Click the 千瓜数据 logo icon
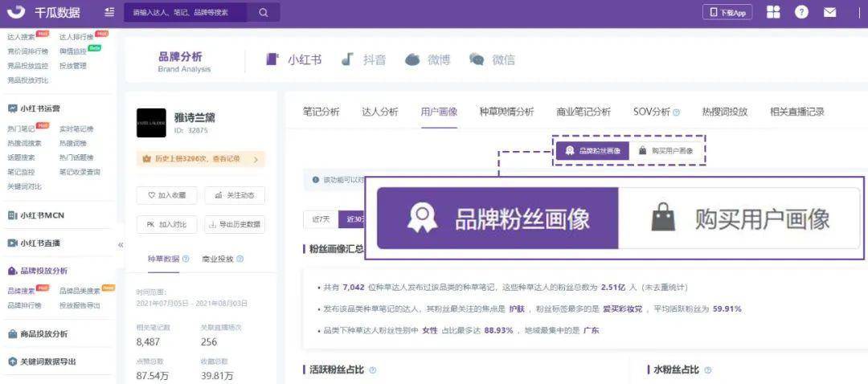 pyautogui.click(x=15, y=12)
